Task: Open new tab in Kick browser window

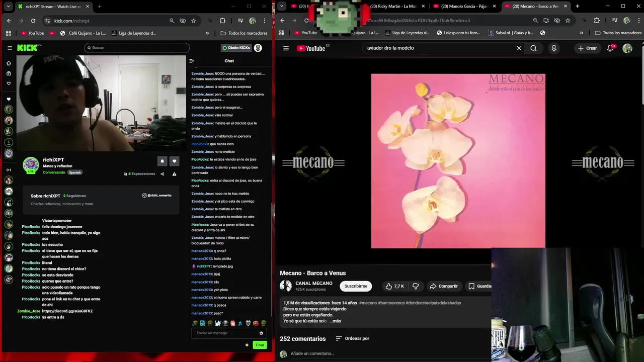Action: [x=99, y=6]
